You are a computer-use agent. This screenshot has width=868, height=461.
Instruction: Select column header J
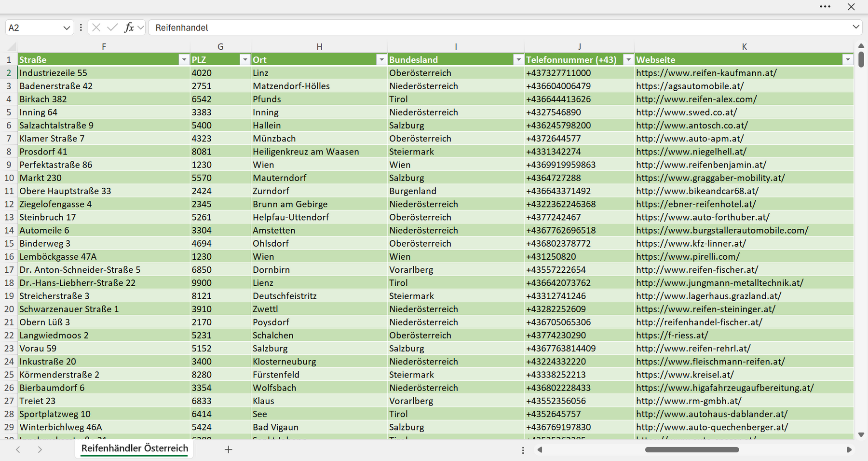[579, 47]
